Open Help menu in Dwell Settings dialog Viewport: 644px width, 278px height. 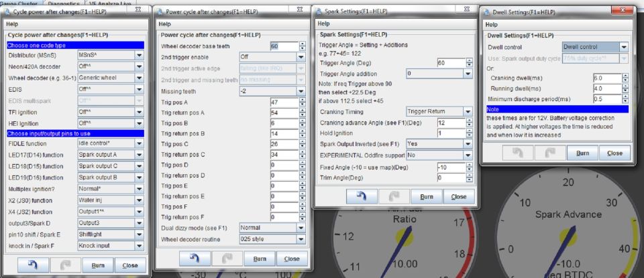click(492, 25)
